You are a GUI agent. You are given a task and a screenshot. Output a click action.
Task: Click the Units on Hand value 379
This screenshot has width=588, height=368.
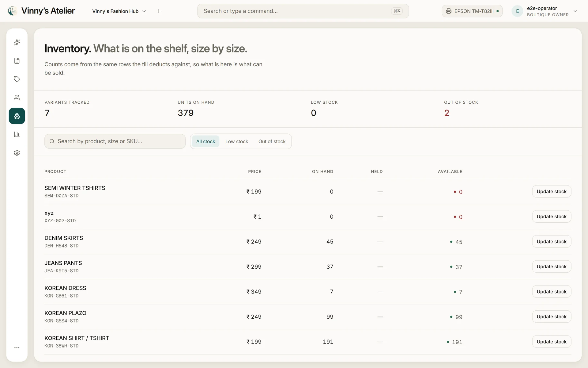click(186, 113)
